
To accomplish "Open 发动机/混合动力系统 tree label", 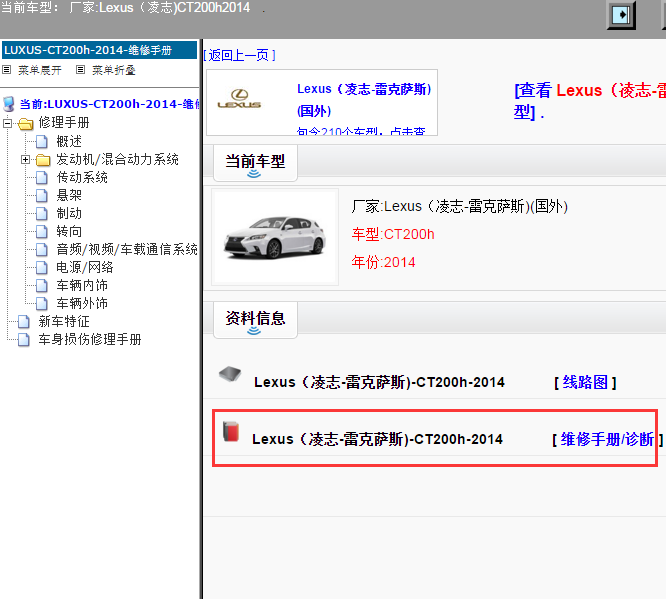I will click(x=117, y=159).
